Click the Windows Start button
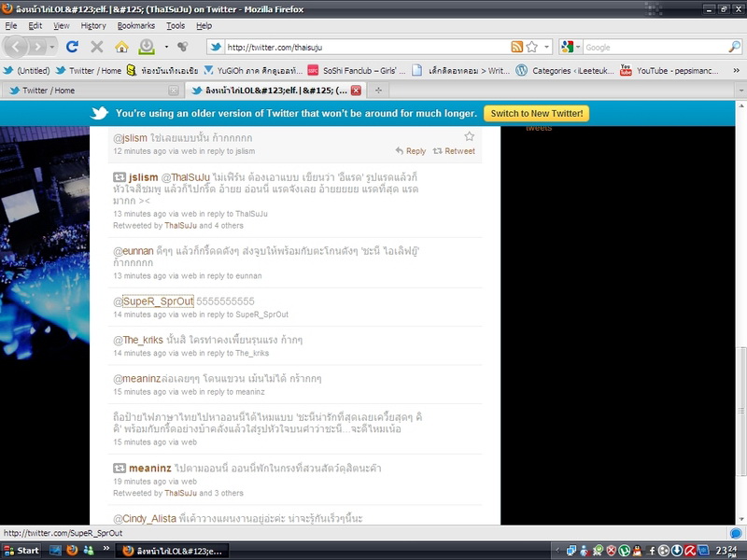Screen dimensions: 747x560 (x=21, y=551)
